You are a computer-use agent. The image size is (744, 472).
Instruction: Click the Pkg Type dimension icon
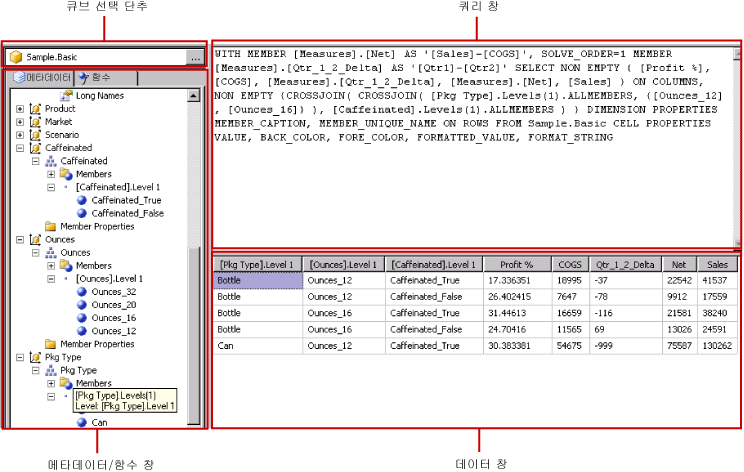(x=36, y=357)
